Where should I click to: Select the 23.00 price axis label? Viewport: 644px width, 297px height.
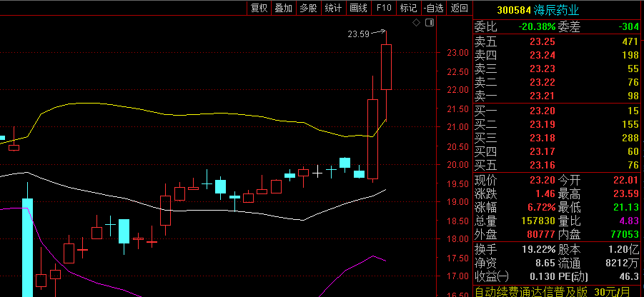458,53
